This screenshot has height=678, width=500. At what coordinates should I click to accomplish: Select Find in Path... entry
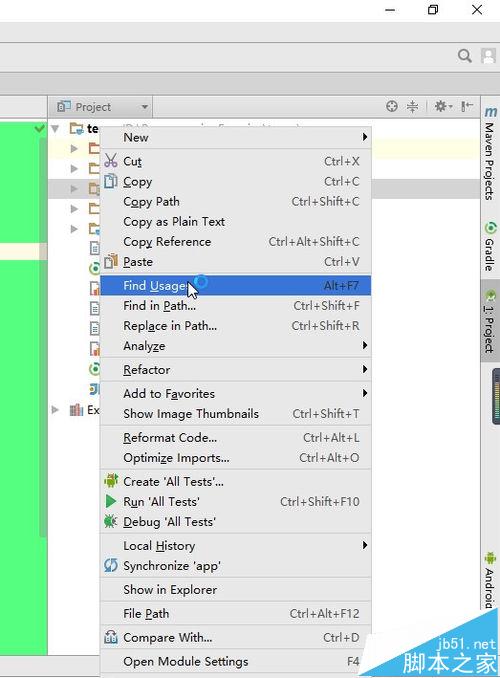click(236, 306)
